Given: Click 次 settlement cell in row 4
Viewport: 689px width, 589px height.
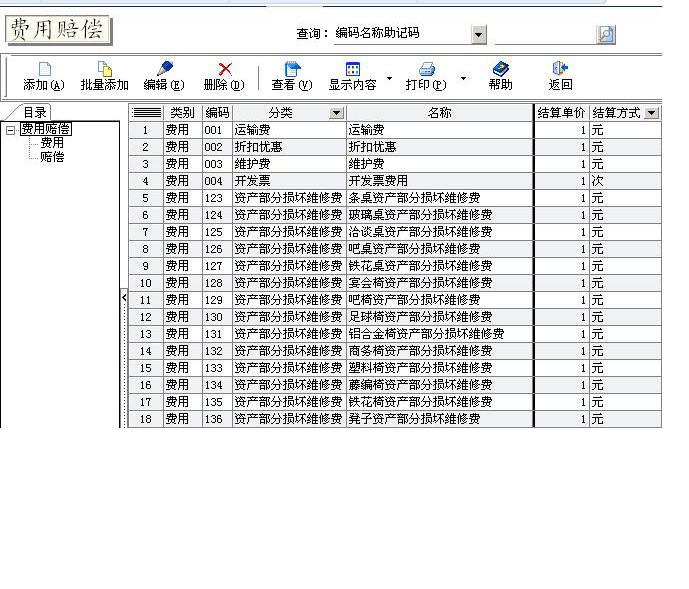Looking at the screenshot, I should click(625, 181).
